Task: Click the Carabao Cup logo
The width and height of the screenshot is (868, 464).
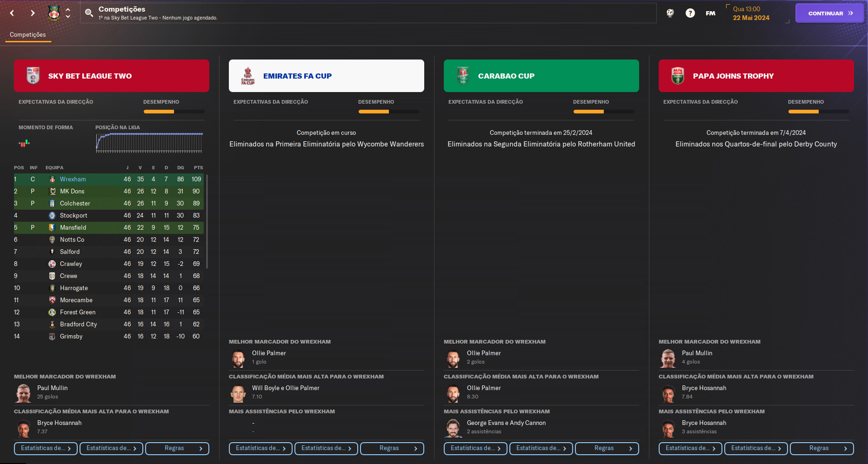Action: click(x=463, y=76)
